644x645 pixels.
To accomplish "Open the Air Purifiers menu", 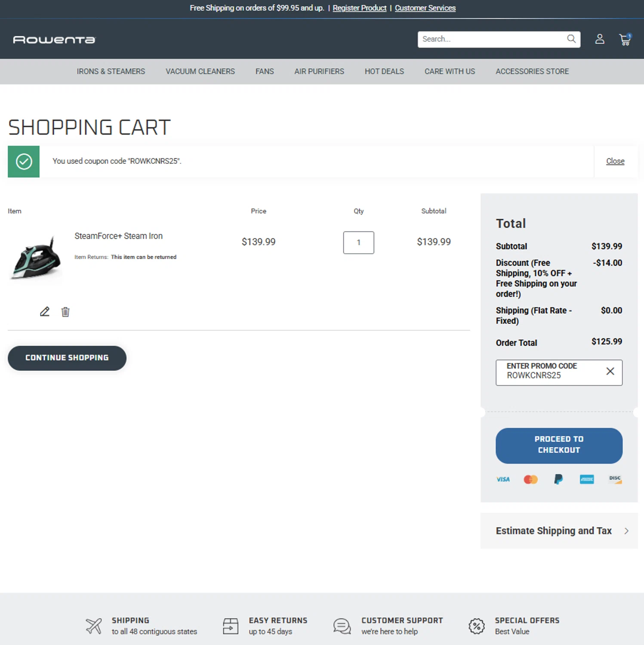I will click(x=319, y=71).
